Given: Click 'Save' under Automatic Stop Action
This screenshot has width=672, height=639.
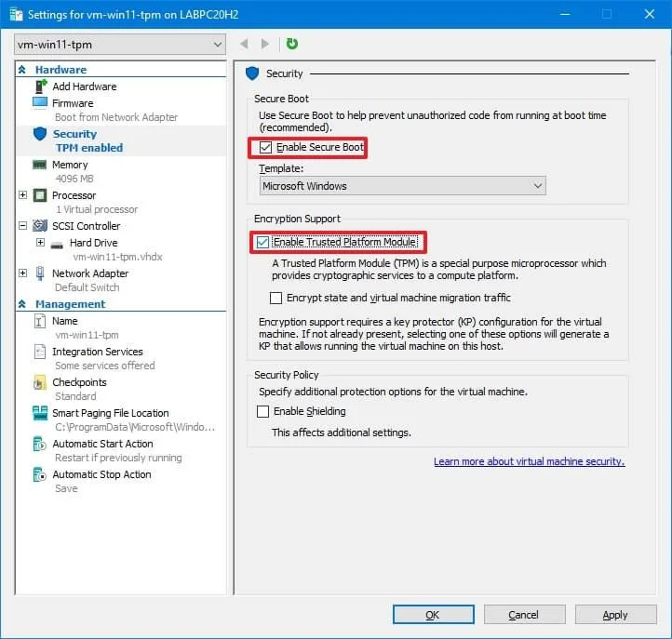Looking at the screenshot, I should (66, 488).
